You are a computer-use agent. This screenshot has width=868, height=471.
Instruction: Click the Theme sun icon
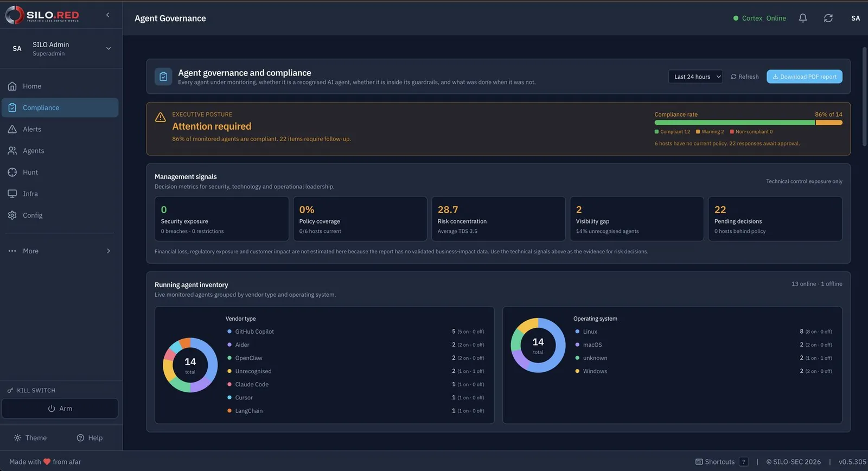17,438
